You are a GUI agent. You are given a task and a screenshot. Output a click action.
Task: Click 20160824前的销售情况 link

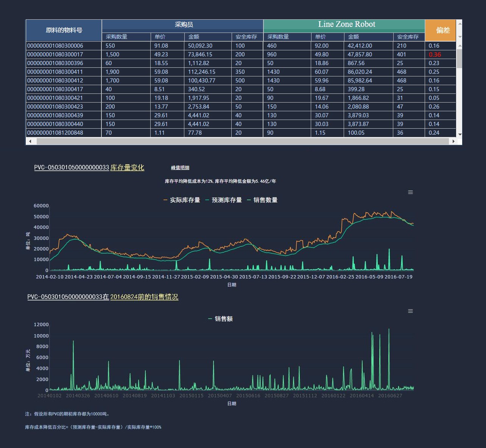click(x=144, y=297)
